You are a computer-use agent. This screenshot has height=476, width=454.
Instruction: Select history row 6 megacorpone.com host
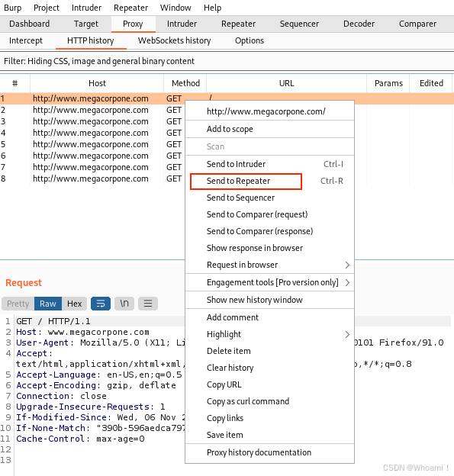[91, 156]
